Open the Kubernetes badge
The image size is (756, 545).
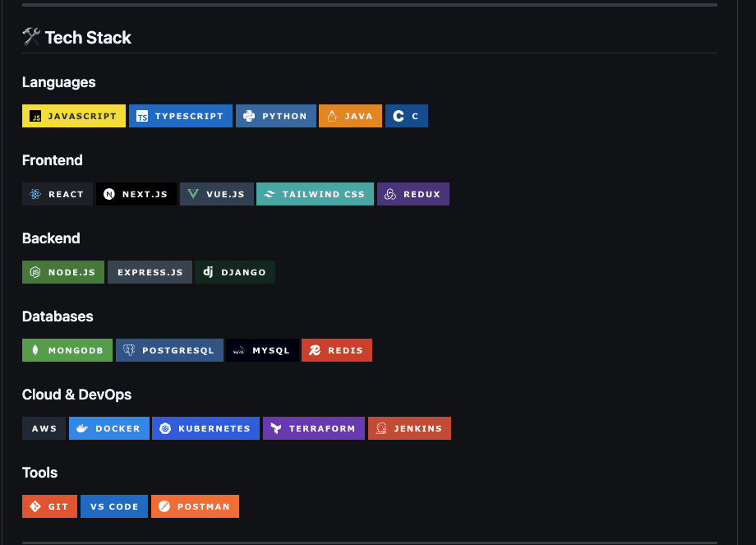[x=206, y=428]
